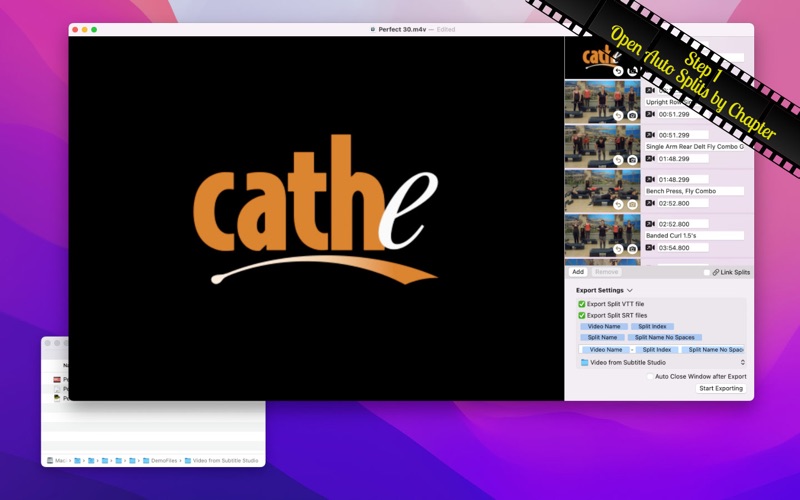The height and width of the screenshot is (500, 800).
Task: Click Video Name token inside the filename pattern field
Action: (x=606, y=350)
